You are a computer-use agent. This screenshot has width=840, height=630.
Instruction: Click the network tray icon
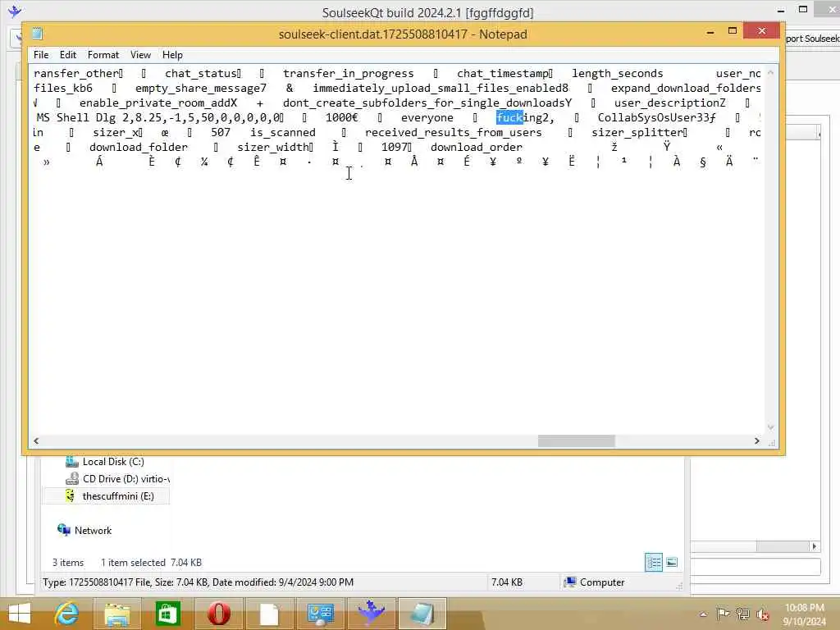[742, 614]
